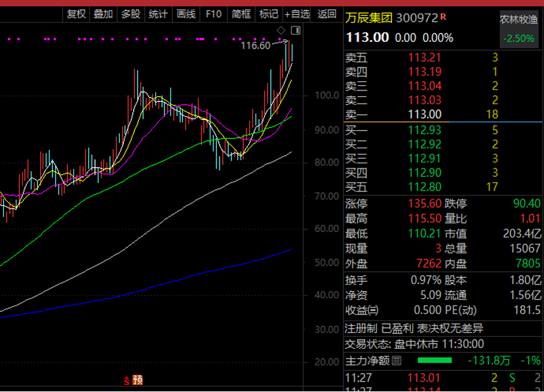Open the 复权 price adjustment menu
This screenshot has width=544, height=392.
point(76,14)
